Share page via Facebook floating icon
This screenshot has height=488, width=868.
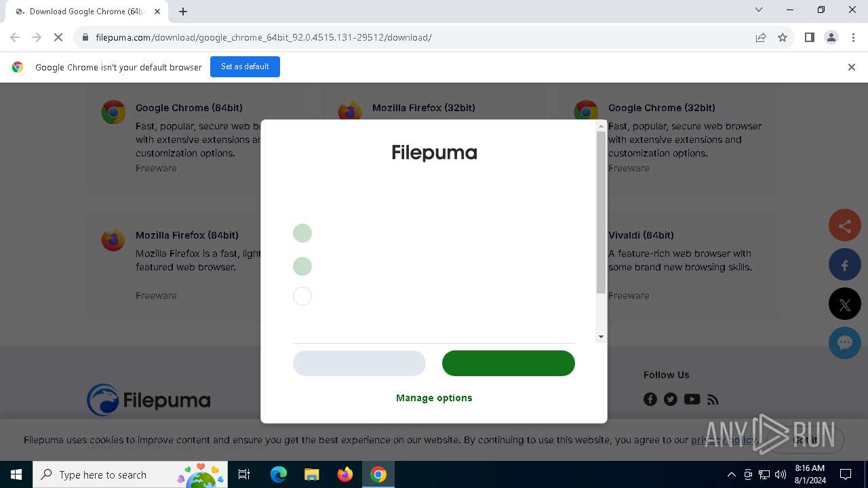(844, 265)
